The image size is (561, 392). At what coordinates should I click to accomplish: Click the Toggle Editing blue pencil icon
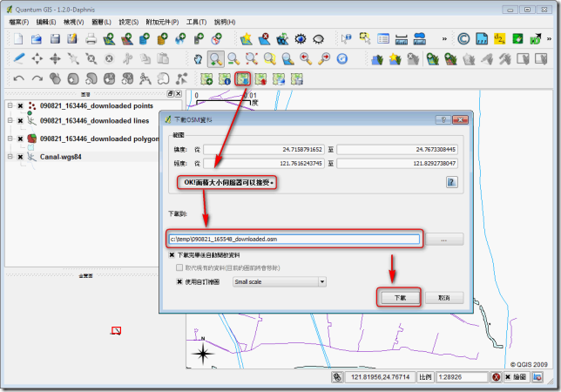(x=19, y=58)
